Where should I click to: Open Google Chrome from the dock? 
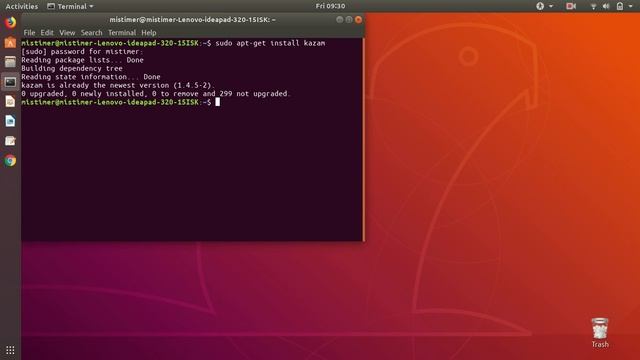10,160
